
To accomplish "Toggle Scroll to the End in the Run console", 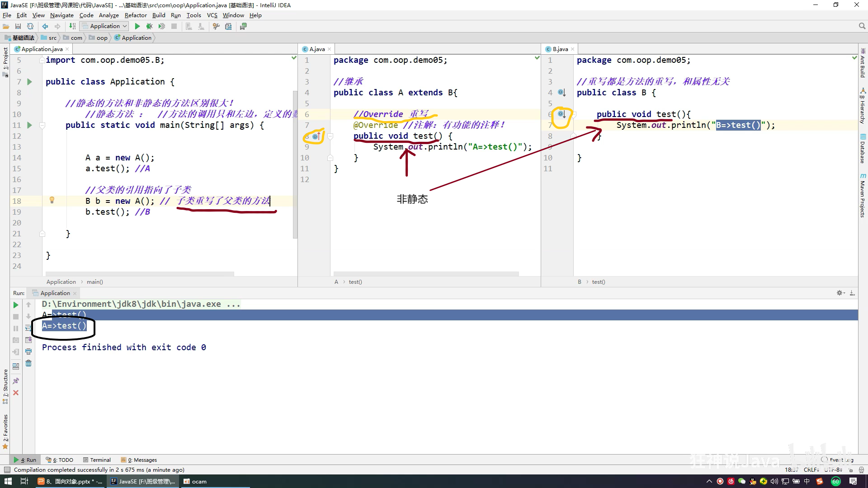I will pos(28,340).
